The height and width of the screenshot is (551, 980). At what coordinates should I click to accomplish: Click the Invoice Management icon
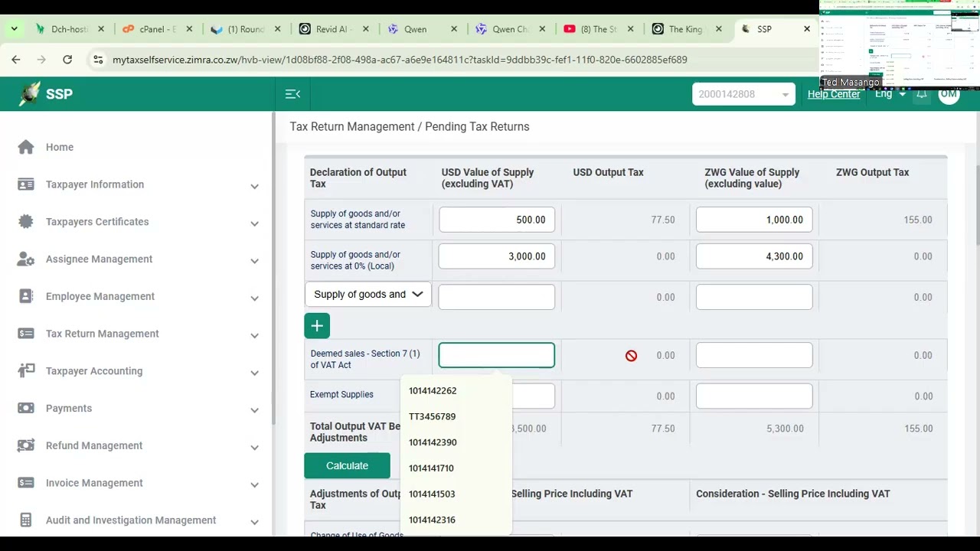[26, 483]
